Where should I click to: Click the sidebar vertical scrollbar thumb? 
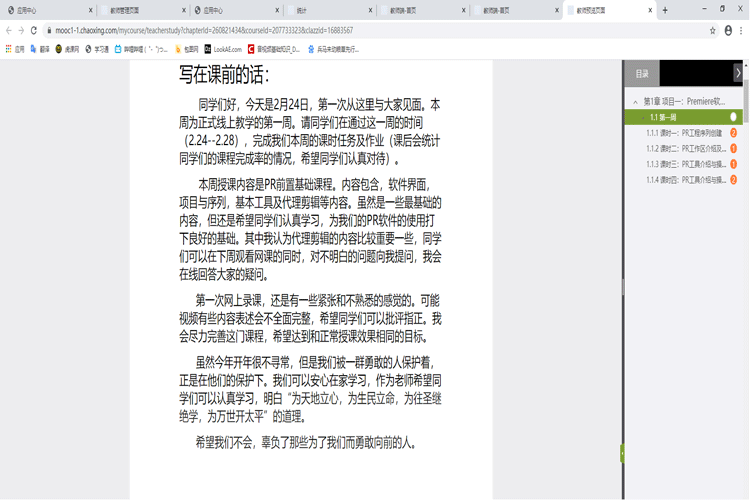[745, 100]
